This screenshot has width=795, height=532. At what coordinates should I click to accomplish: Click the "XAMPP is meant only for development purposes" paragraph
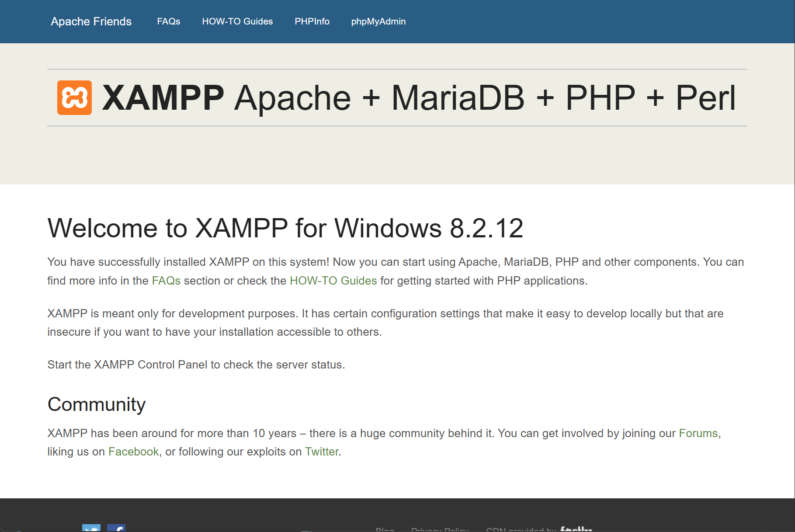coord(385,323)
